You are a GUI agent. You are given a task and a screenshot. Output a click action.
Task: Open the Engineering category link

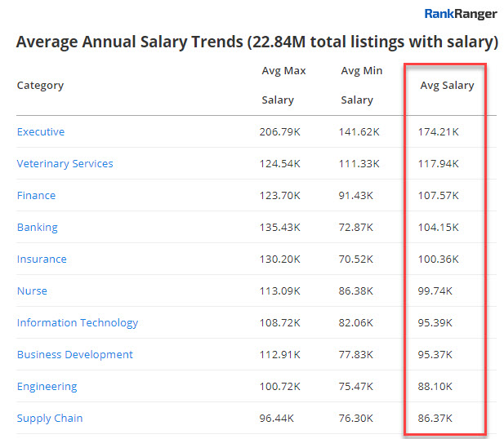(47, 387)
